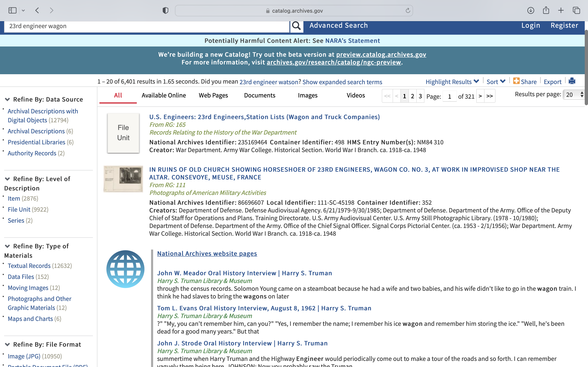
Task: Click the magnifying glass search icon
Action: pyautogui.click(x=296, y=25)
